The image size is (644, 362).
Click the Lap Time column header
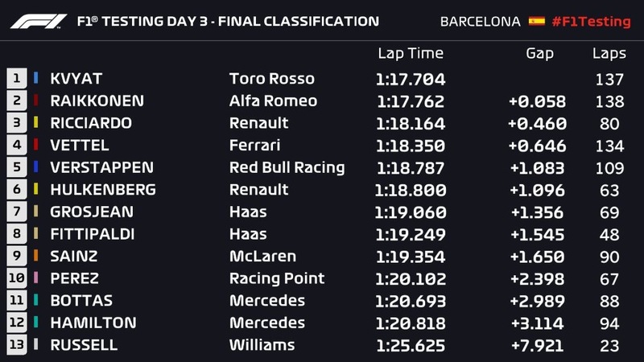(x=410, y=54)
